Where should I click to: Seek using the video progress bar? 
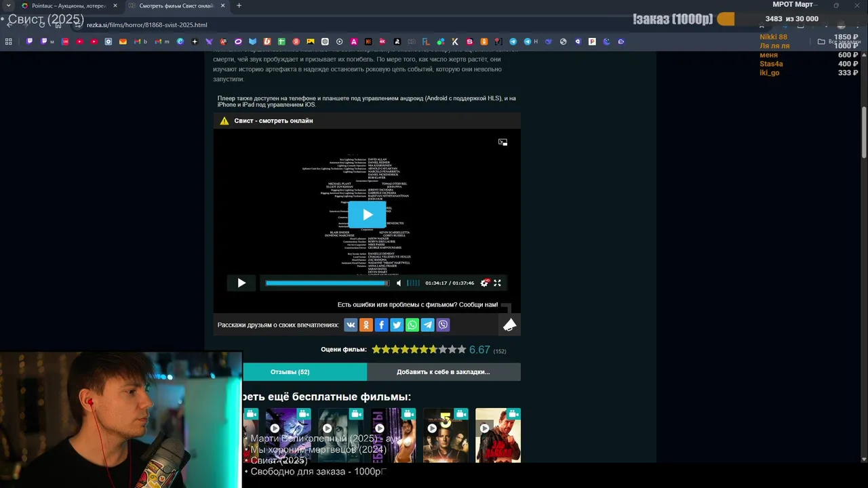click(x=327, y=283)
